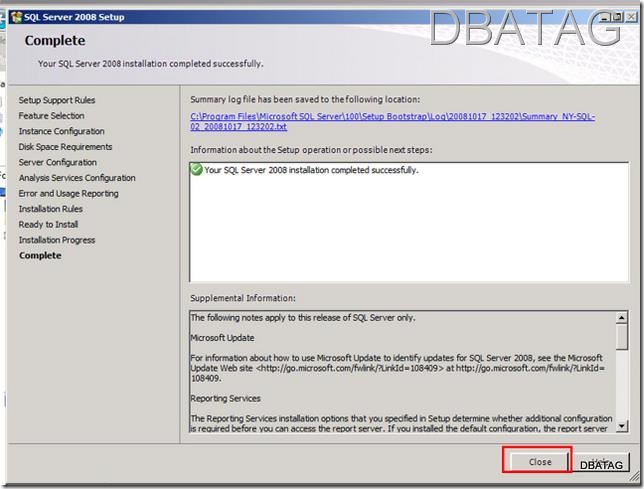Click 'Summary log file has been saved' label
The width and height of the screenshot is (644, 489).
click(305, 99)
